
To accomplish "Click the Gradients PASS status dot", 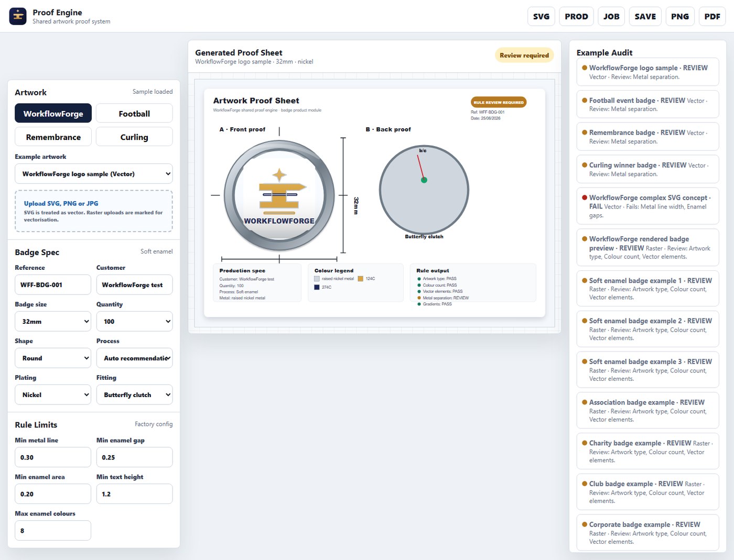I will click(419, 304).
